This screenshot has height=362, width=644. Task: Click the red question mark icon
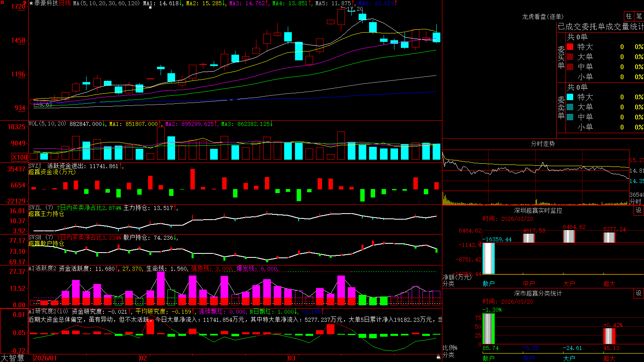[25, 3]
